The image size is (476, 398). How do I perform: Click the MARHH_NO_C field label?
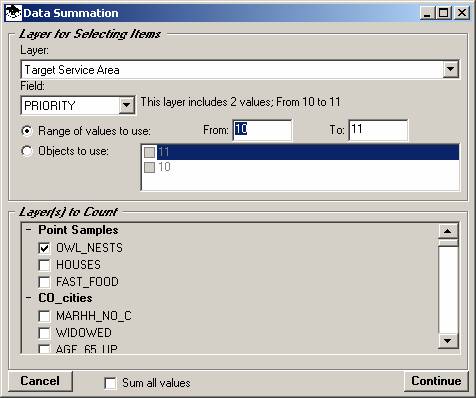94,316
